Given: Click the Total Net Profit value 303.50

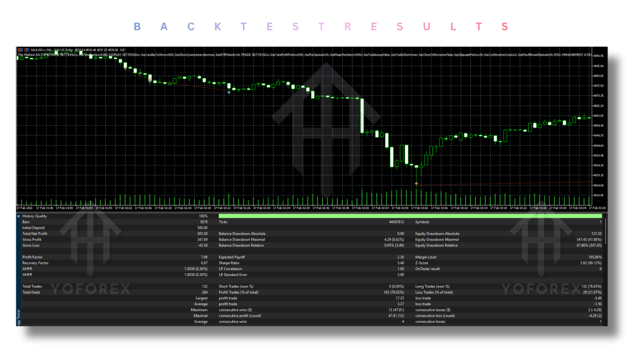Looking at the screenshot, I should 202,234.
